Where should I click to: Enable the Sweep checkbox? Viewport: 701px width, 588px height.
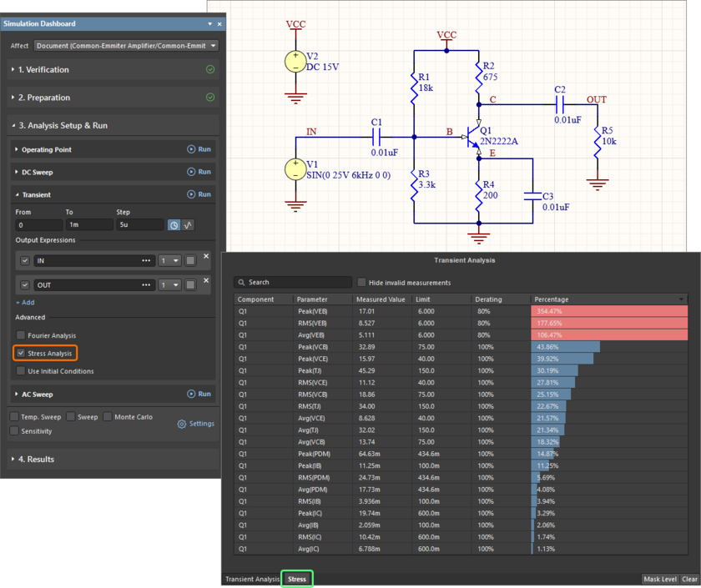[x=71, y=416]
